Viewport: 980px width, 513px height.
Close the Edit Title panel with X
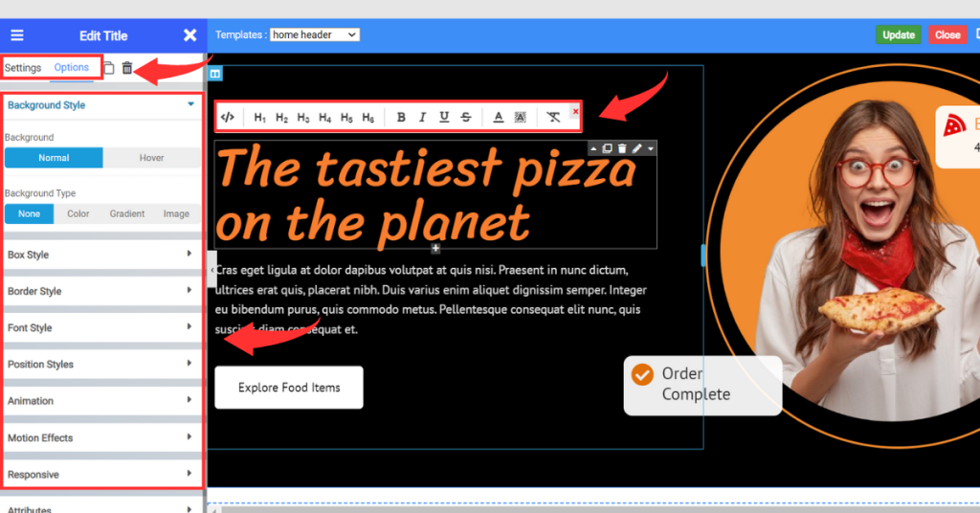(x=190, y=35)
